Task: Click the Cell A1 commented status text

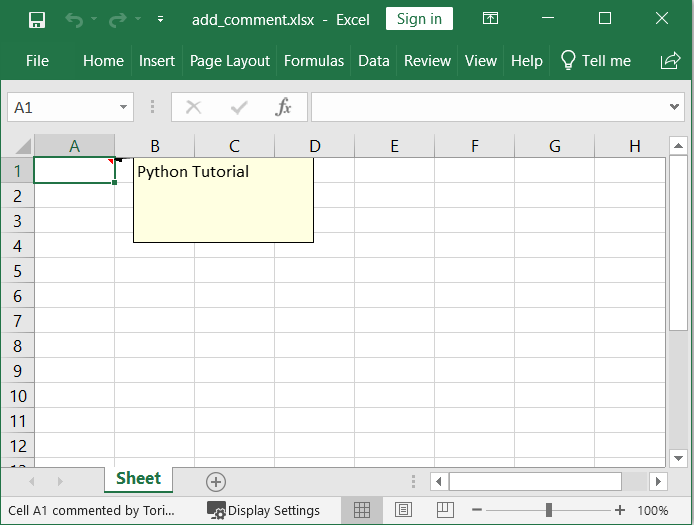Action: coord(91,510)
